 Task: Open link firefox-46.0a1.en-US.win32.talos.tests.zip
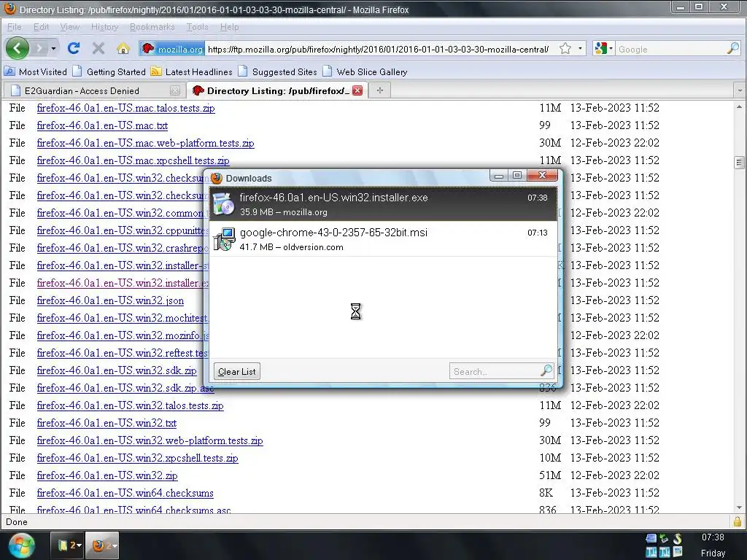click(x=130, y=405)
